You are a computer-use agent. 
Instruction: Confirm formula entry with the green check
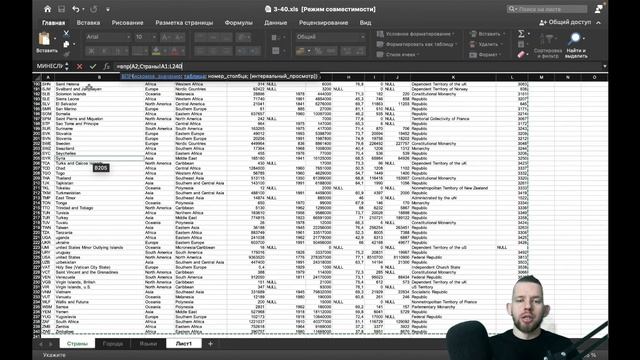point(93,66)
